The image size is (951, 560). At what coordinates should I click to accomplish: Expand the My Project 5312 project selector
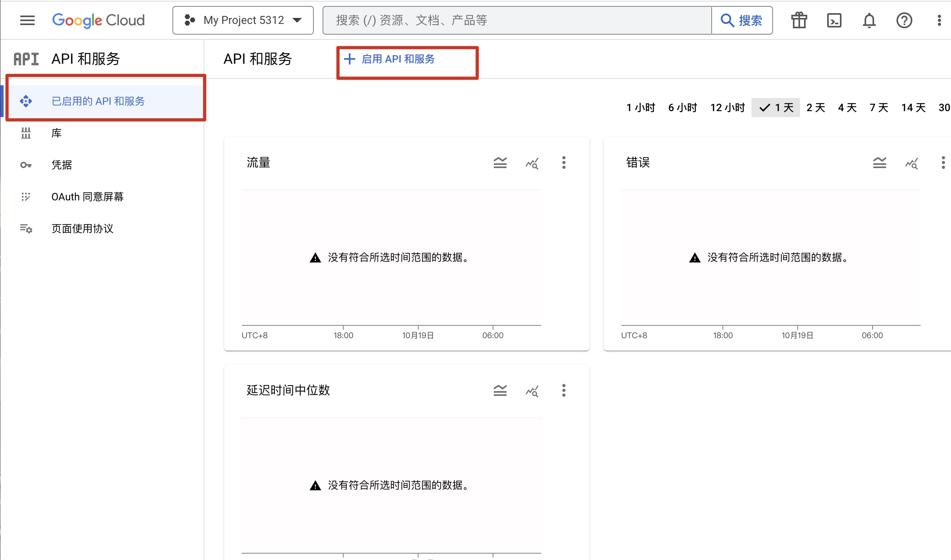pyautogui.click(x=243, y=20)
